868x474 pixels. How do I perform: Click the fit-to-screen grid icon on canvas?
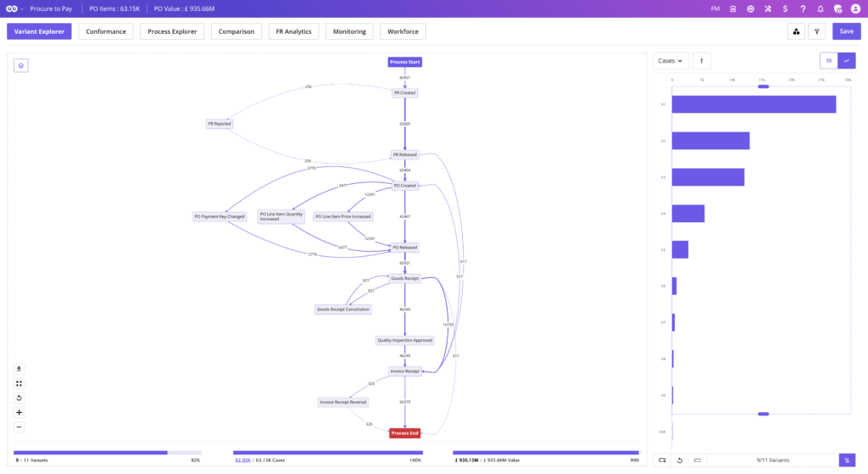tap(19, 383)
